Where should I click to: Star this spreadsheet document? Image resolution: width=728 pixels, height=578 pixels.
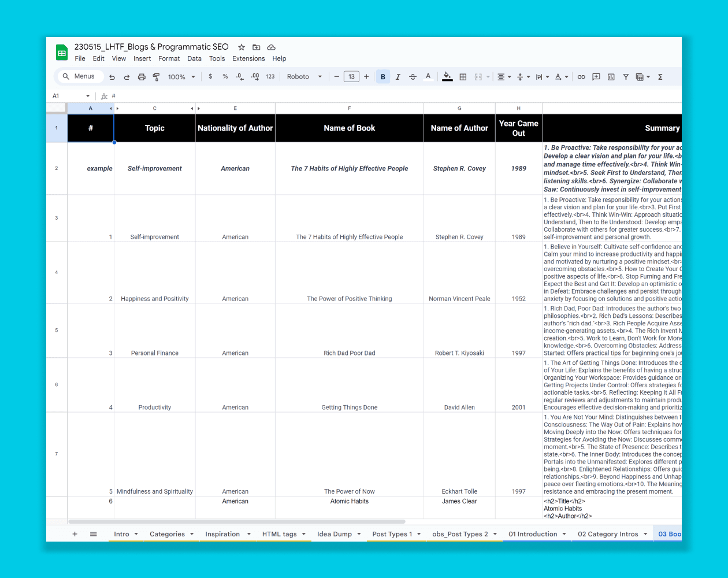[x=242, y=47]
